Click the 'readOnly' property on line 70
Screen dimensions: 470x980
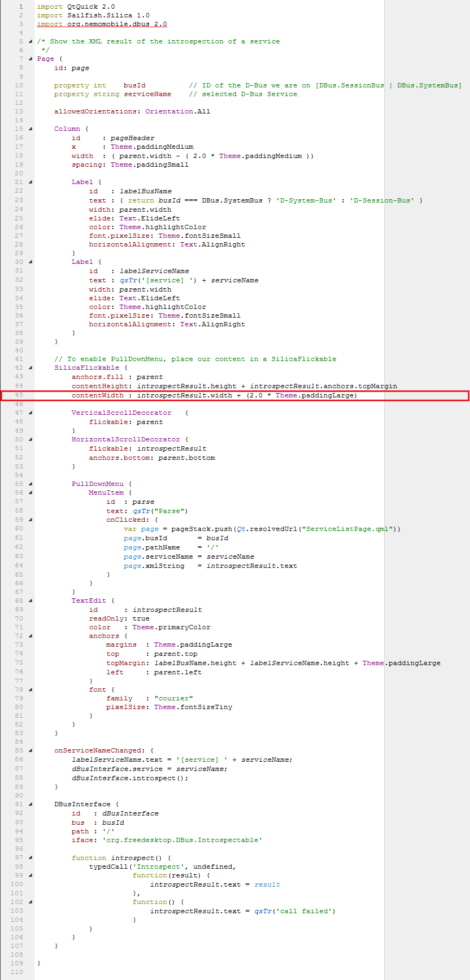[x=106, y=618]
